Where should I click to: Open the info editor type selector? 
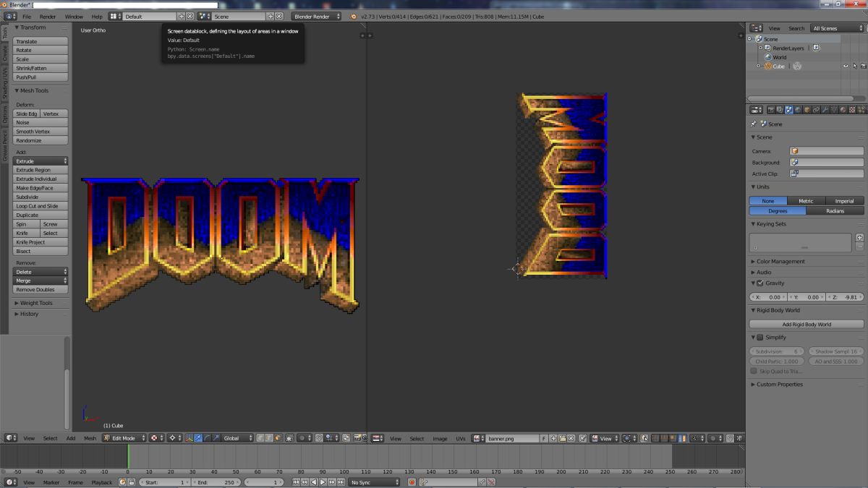pyautogui.click(x=9, y=16)
